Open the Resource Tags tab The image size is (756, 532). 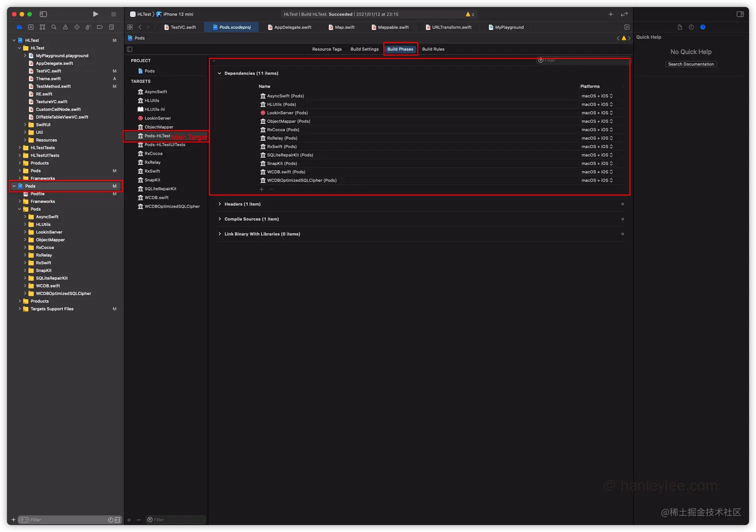click(327, 49)
